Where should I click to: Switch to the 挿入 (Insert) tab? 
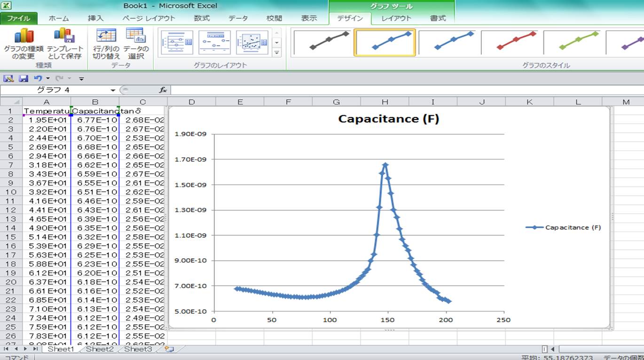[x=95, y=18]
